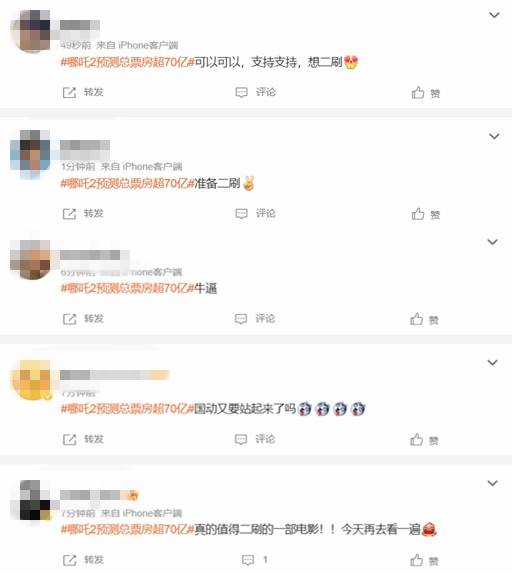Screen dimensions: 512x573
Task: Open hashtag link in the '牛逼' post
Action: click(127, 288)
